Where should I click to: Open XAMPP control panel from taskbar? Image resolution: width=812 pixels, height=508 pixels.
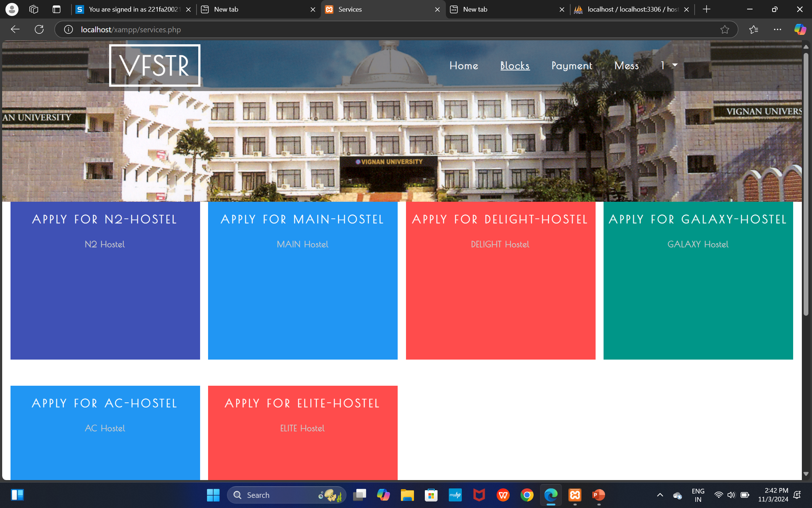[x=575, y=495]
